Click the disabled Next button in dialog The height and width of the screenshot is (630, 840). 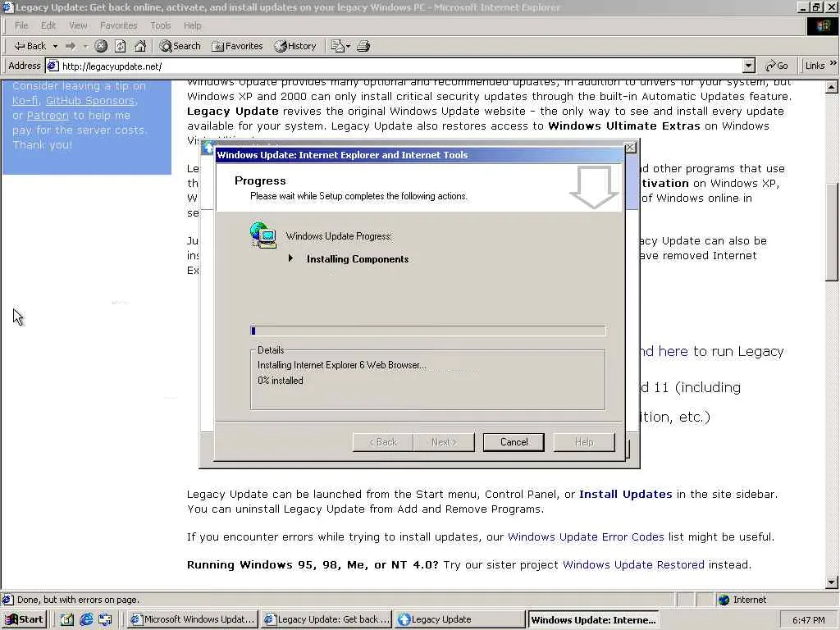click(444, 442)
